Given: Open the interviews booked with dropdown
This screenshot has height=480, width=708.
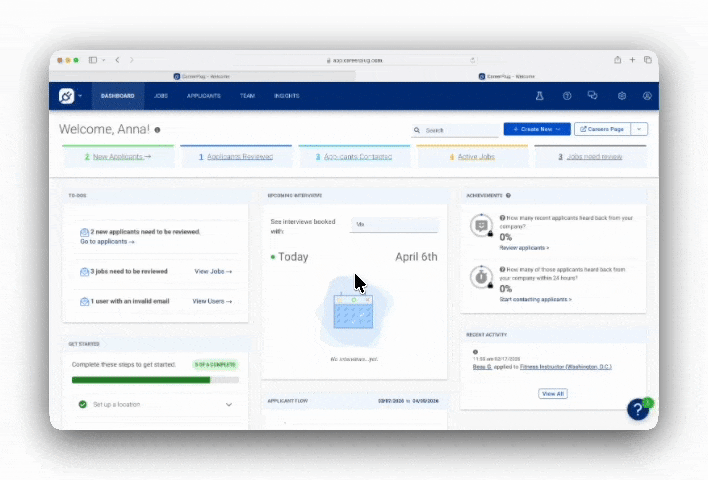Looking at the screenshot, I should pos(393,225).
